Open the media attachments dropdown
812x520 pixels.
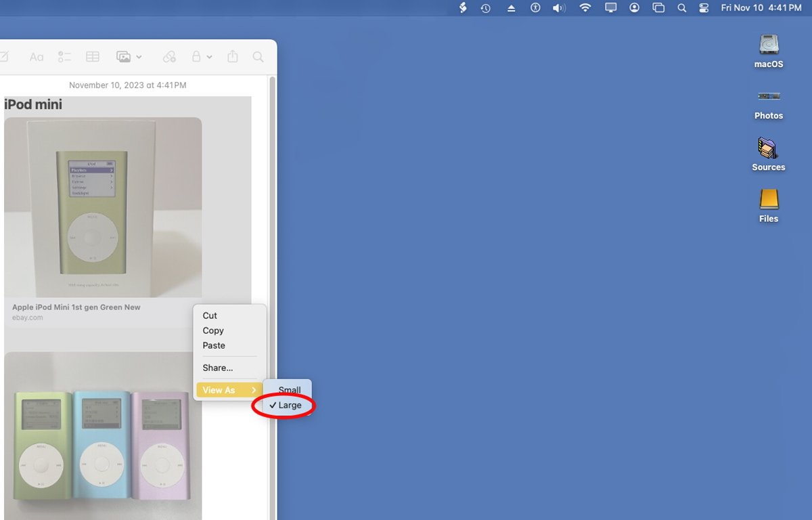point(129,57)
